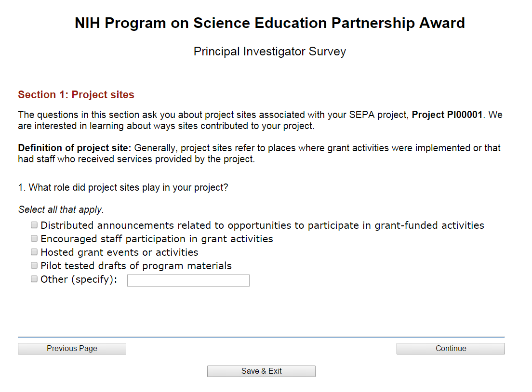The height and width of the screenshot is (392, 532).
Task: Click the bold 'Definition of project site:' text
Action: [75, 148]
